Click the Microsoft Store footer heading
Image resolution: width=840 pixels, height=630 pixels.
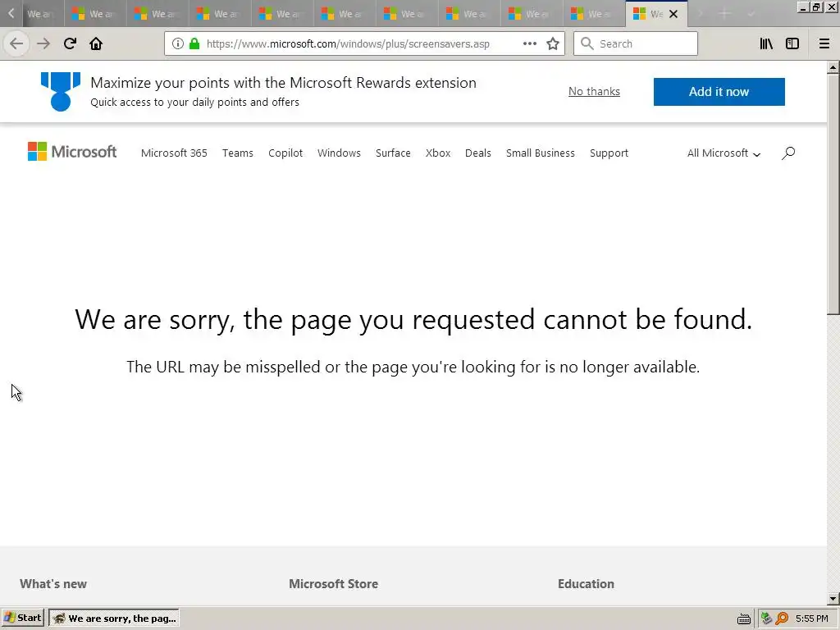(x=333, y=584)
